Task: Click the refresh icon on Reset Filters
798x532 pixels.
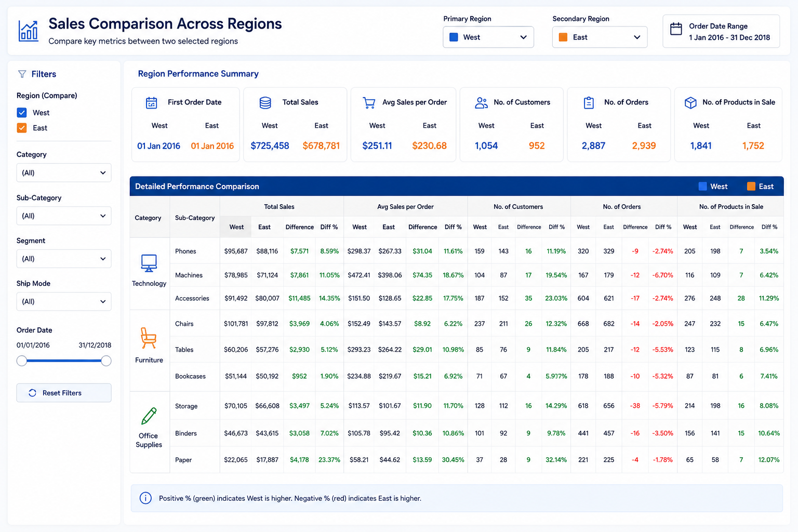Action: coord(32,393)
